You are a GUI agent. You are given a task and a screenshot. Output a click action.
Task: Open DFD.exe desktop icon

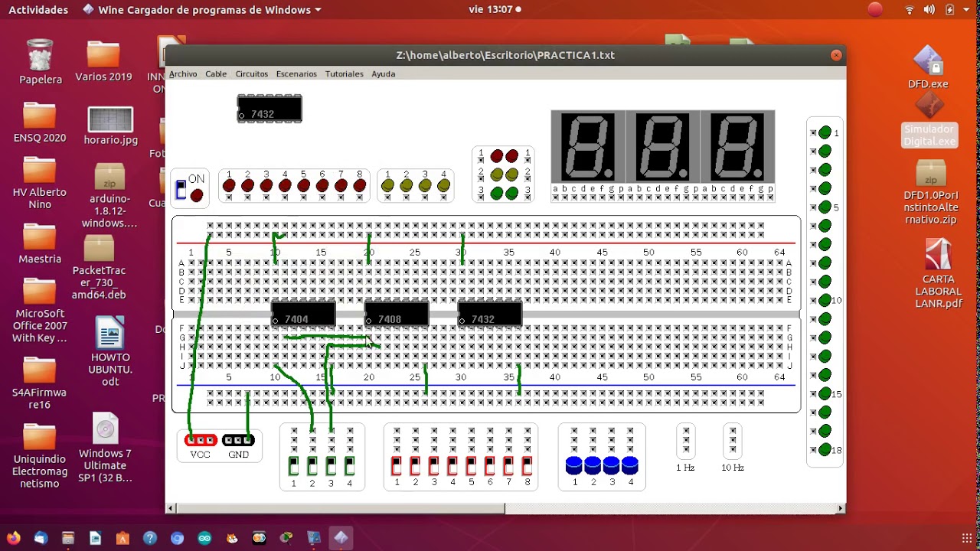click(929, 67)
